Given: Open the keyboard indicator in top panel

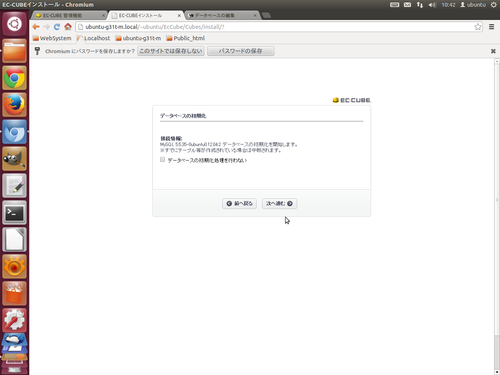Looking at the screenshot, I should [x=395, y=5].
